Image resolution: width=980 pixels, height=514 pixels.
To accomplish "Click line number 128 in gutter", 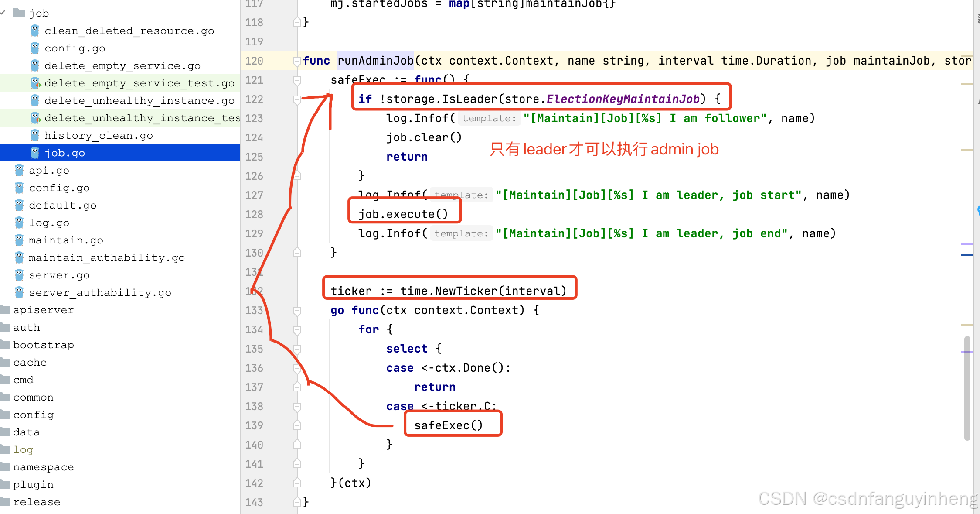I will click(x=254, y=214).
